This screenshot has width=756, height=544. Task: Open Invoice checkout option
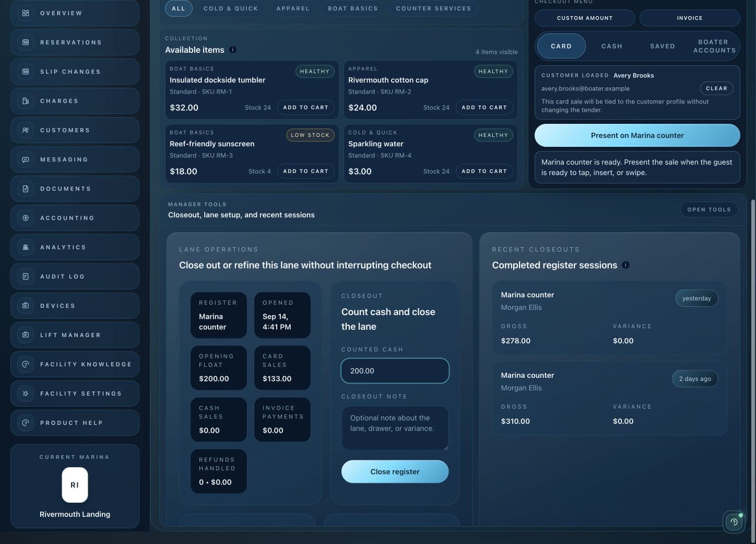click(690, 18)
